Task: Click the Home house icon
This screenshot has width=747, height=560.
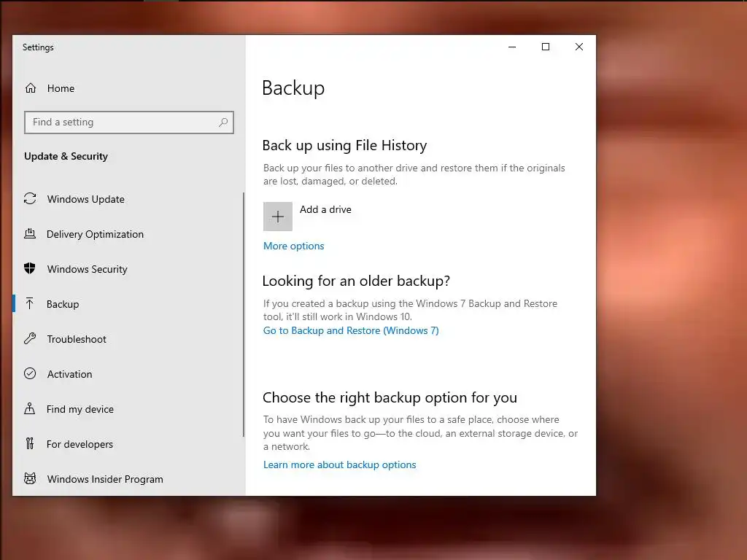Action: pyautogui.click(x=31, y=88)
